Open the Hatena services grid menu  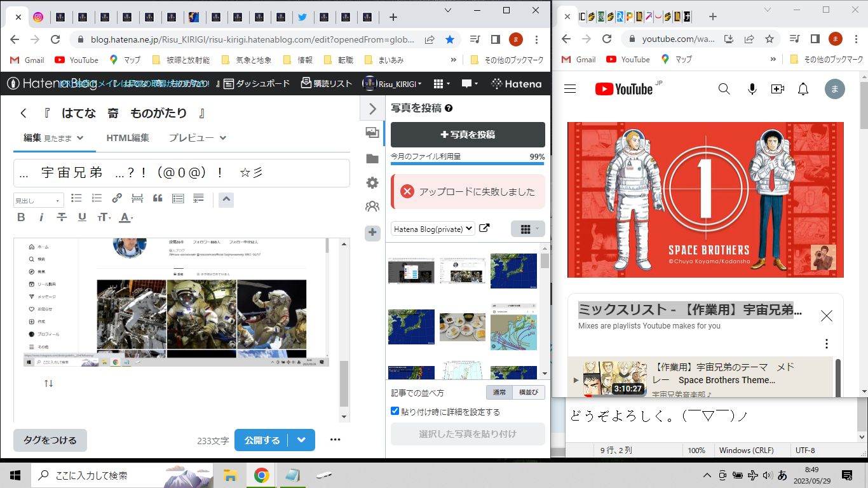pos(441,83)
